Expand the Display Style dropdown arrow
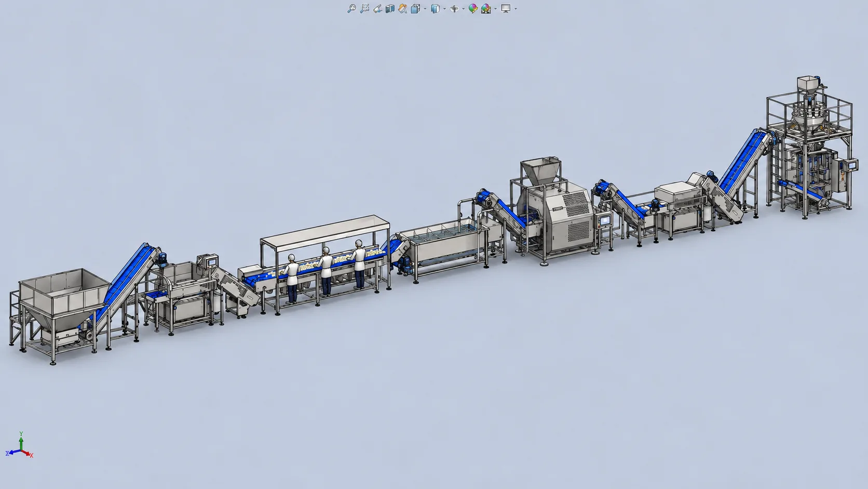 tap(444, 9)
